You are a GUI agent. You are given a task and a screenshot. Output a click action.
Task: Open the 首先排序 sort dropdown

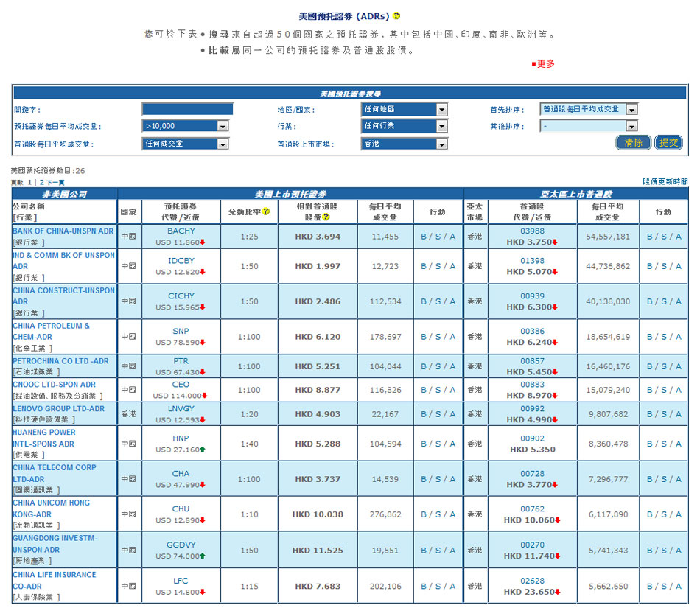pos(589,109)
